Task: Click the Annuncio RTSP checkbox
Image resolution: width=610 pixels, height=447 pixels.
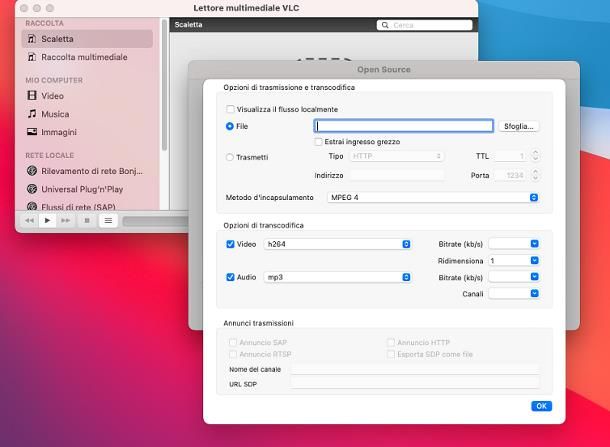Action: 233,354
